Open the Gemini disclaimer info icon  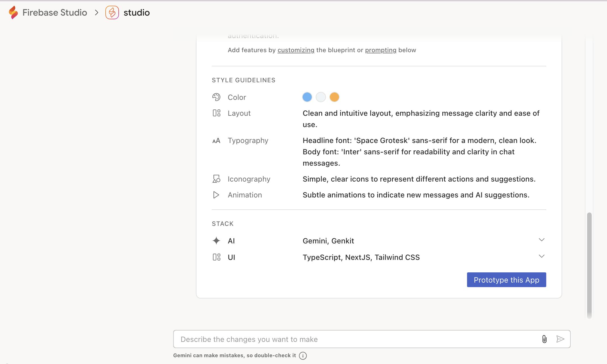click(303, 356)
